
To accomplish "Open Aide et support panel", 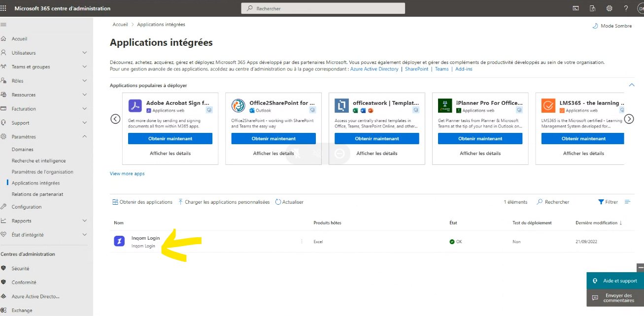I will point(615,281).
